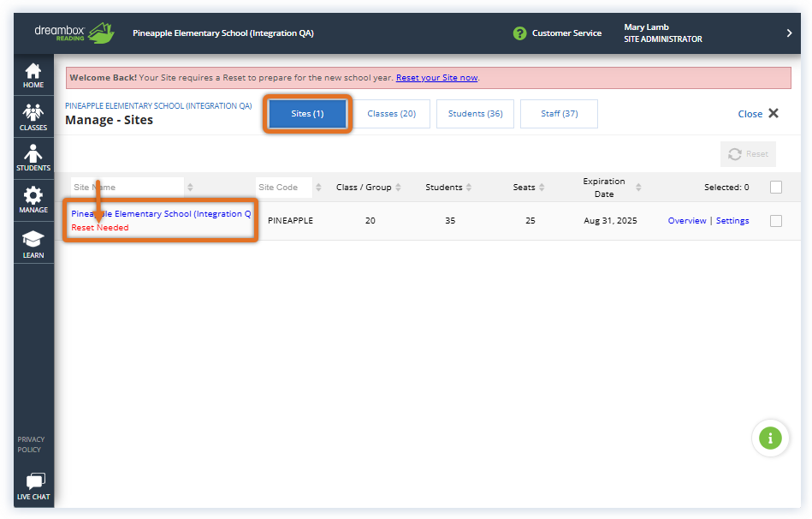Click the Site Name filter field
812x519 pixels.
click(x=127, y=188)
